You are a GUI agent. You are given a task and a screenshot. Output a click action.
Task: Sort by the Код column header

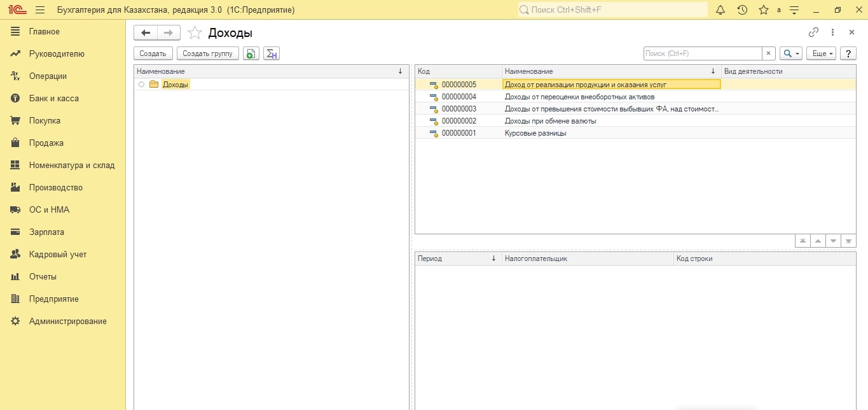pyautogui.click(x=458, y=71)
